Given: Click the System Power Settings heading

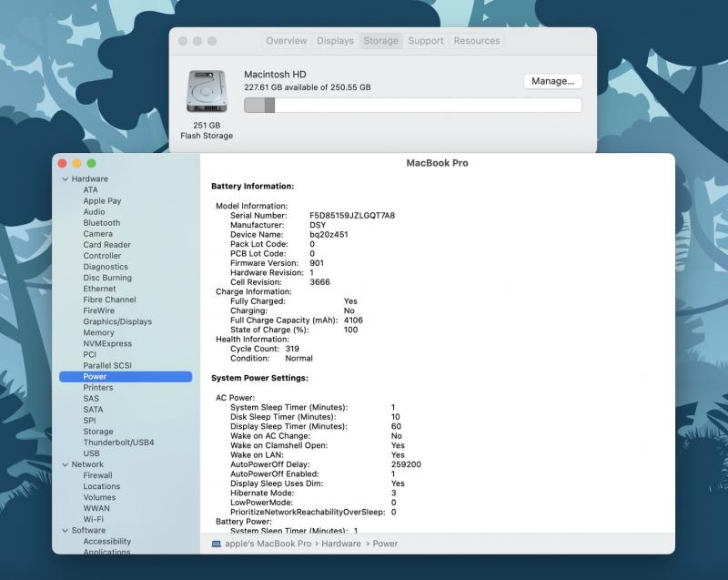Looking at the screenshot, I should click(x=259, y=378).
